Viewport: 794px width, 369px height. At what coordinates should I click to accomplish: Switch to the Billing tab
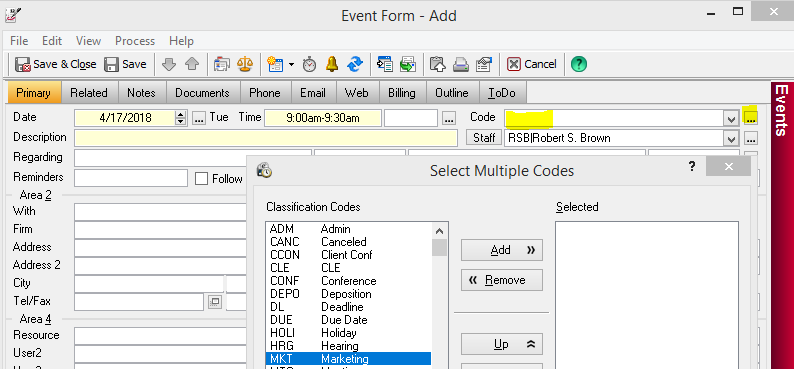402,93
